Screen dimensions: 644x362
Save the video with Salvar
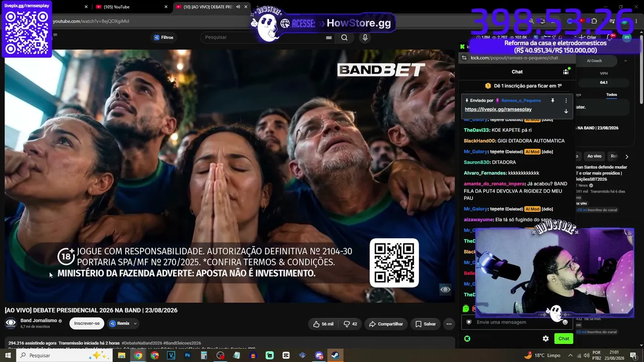tap(426, 324)
